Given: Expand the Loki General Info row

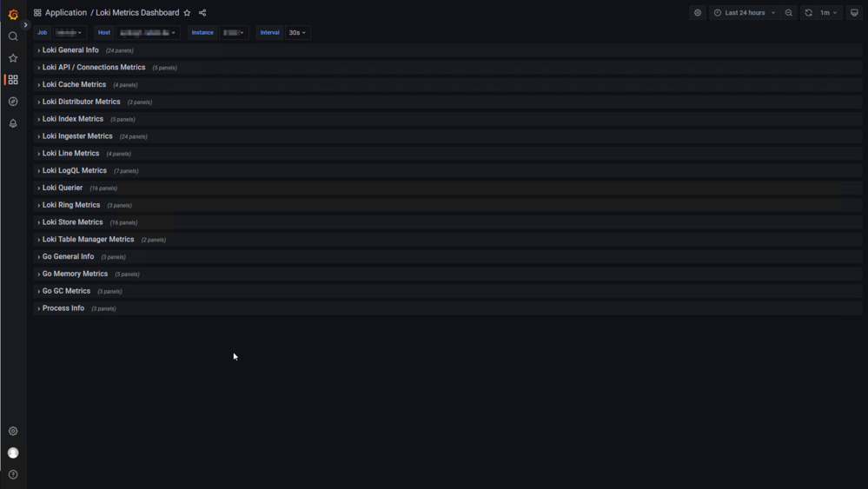Looking at the screenshot, I should [x=447, y=50].
